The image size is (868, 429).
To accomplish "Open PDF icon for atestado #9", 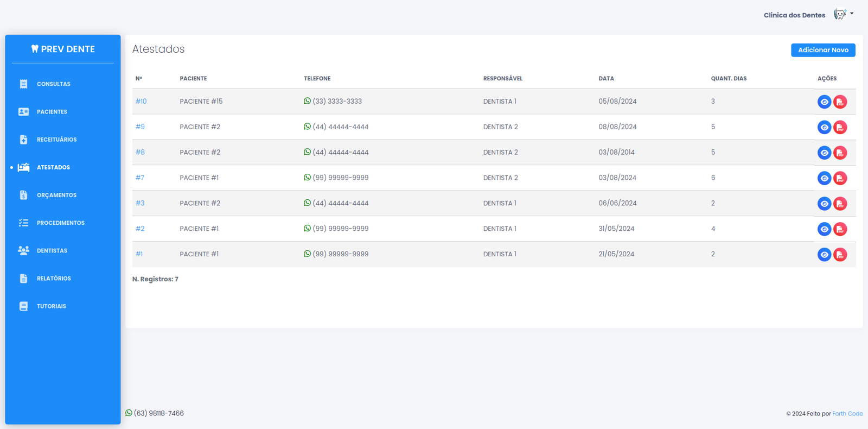I will (x=840, y=128).
